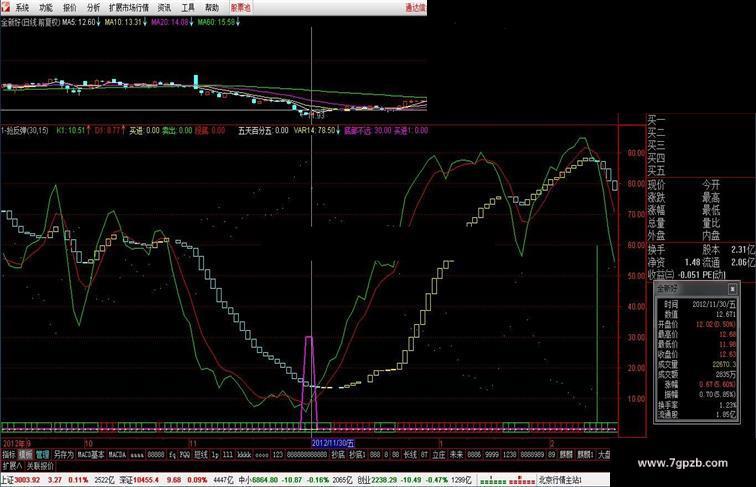Screen dimensions: 756x487
Task: Click the 上证 index value 3003.92
Action: click(27, 480)
